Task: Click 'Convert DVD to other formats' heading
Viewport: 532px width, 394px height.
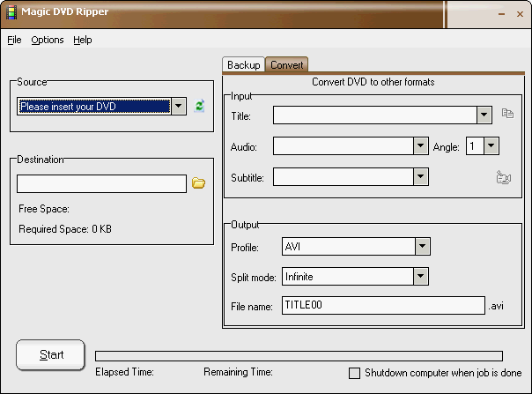Action: pyautogui.click(x=373, y=82)
